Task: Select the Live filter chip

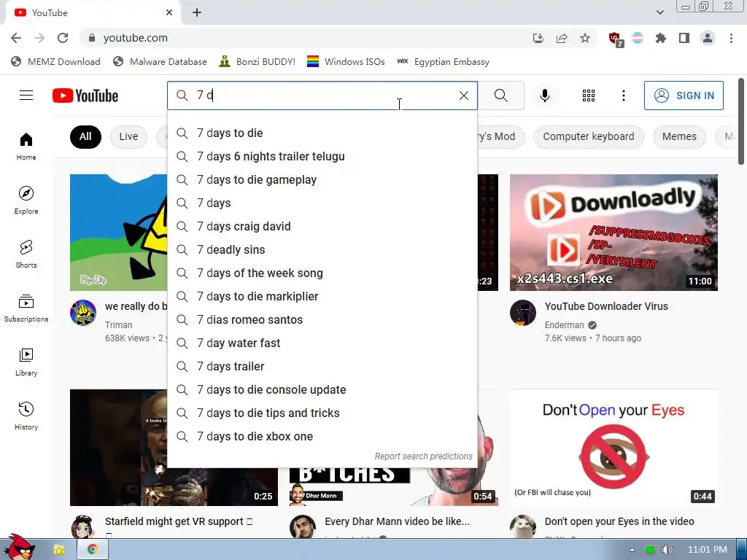Action: click(128, 136)
